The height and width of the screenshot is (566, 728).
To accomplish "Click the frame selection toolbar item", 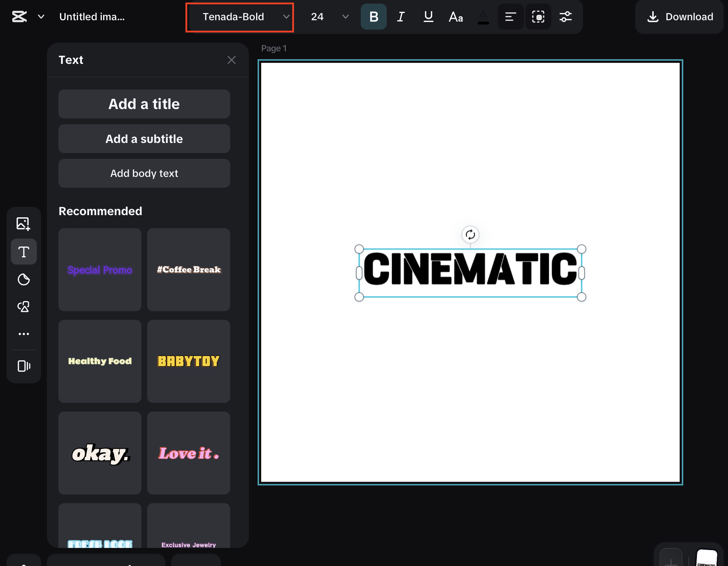I will pos(538,17).
